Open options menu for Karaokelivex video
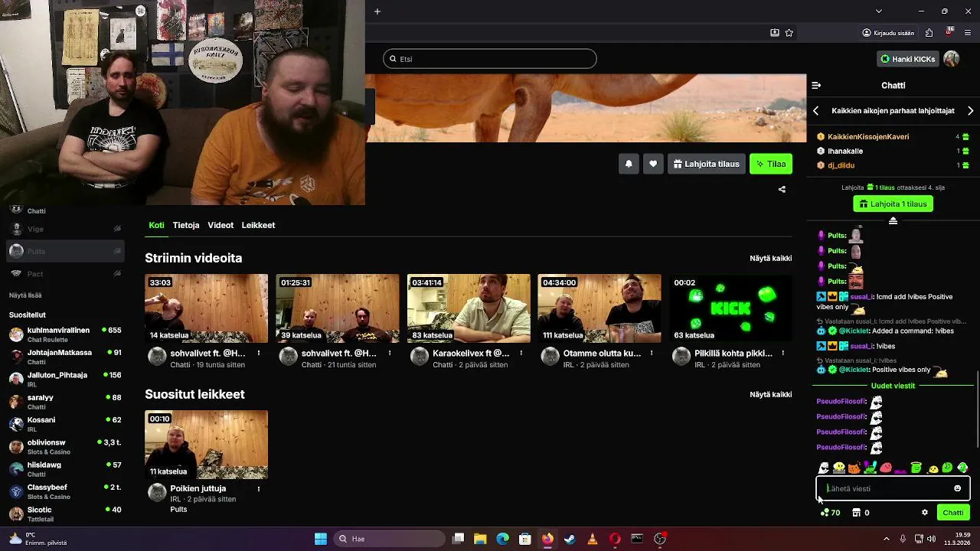The image size is (980, 551). click(x=521, y=354)
